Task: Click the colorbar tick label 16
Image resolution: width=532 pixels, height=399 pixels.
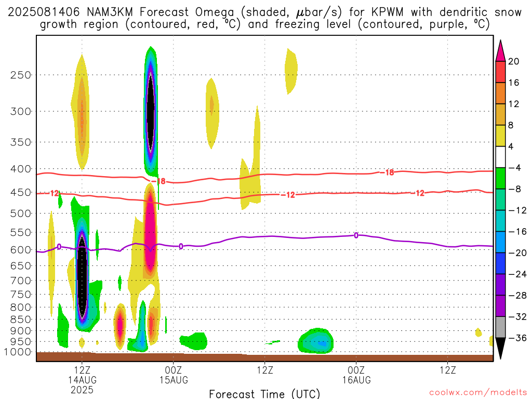Action: pyautogui.click(x=514, y=83)
